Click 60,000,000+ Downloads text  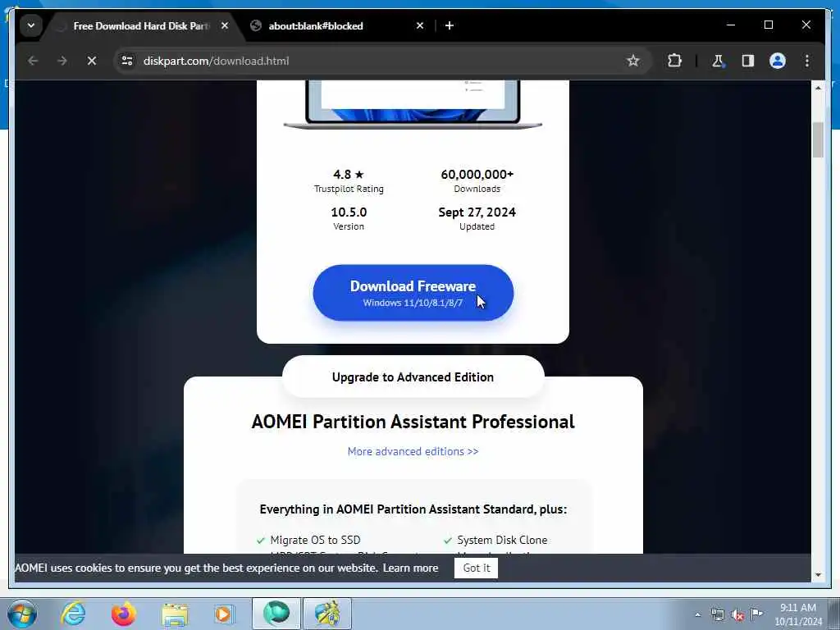coord(477,181)
